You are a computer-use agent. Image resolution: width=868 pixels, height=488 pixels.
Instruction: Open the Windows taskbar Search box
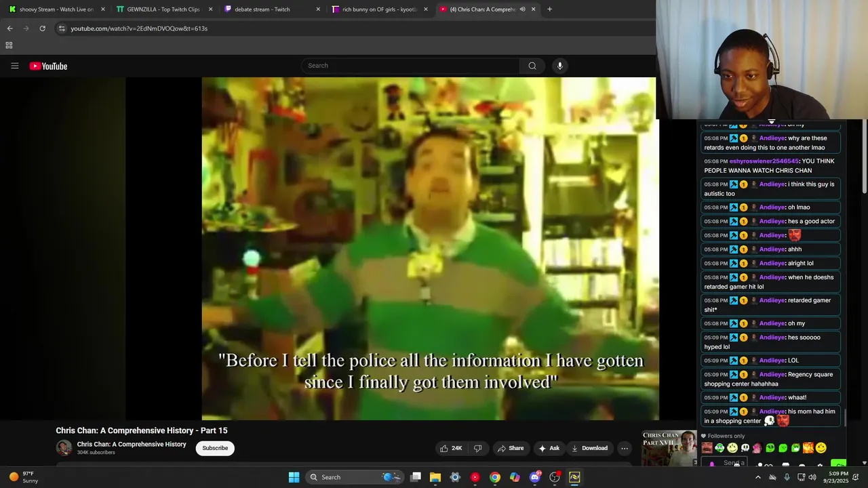tap(354, 477)
